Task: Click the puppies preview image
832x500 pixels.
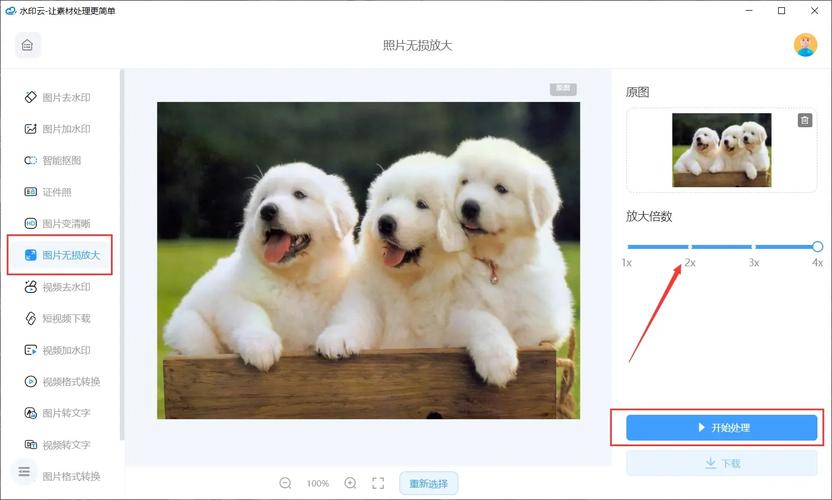Action: (x=368, y=260)
